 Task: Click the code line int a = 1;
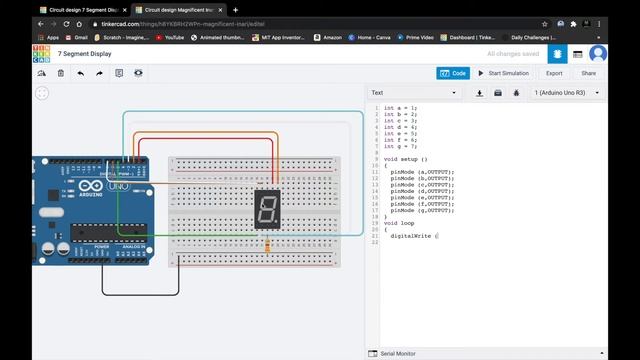coord(400,108)
